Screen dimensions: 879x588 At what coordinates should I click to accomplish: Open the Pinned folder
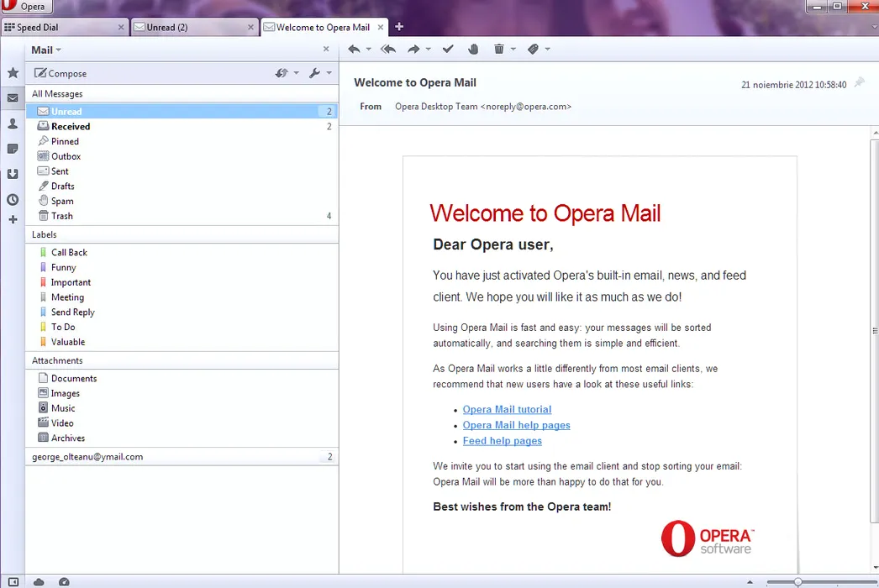click(x=182, y=141)
